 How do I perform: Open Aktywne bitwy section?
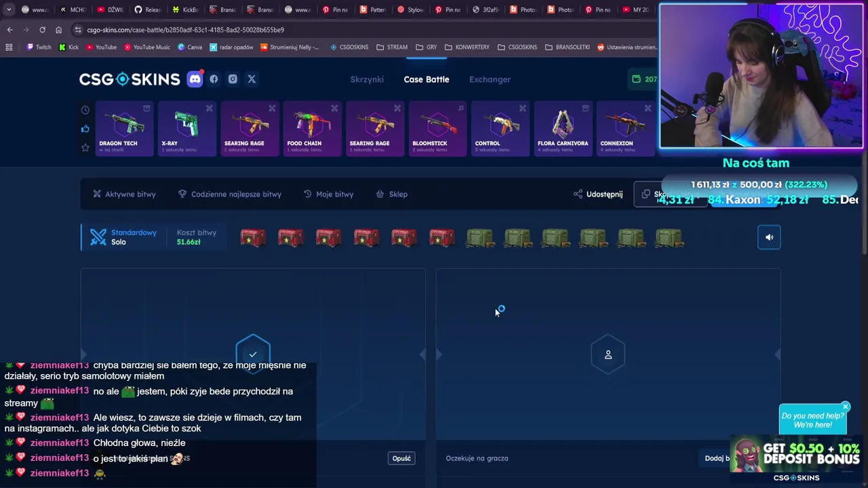[x=124, y=194]
